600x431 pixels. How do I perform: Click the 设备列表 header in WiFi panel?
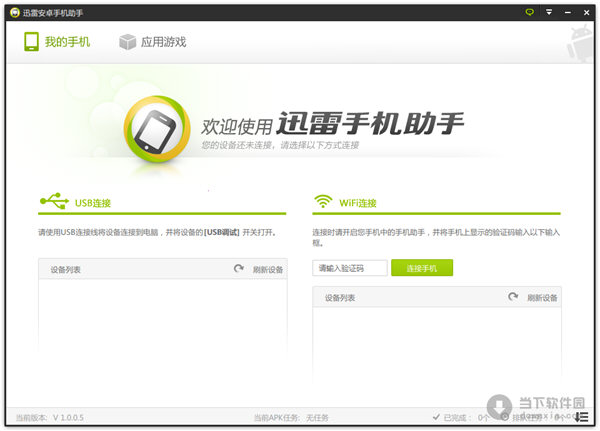tap(340, 297)
